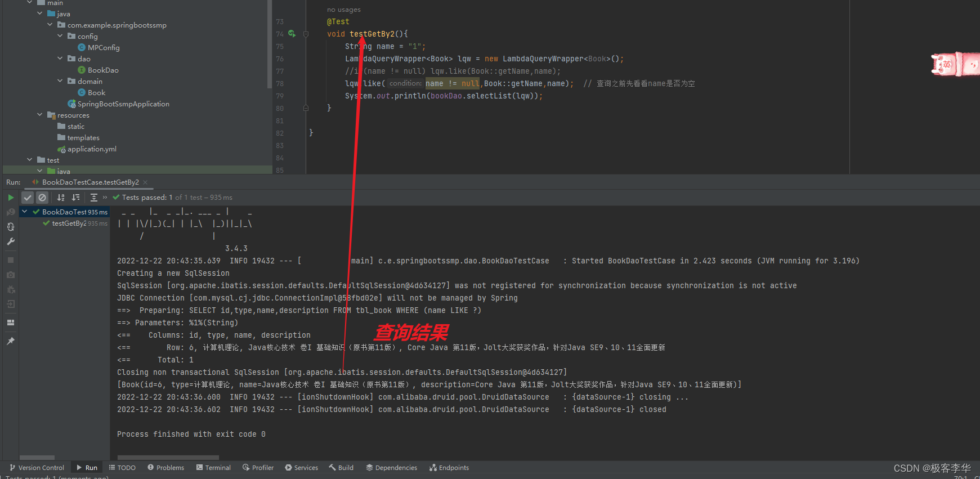Click the BookDao interface icon
The width and height of the screenshot is (980, 479).
[x=82, y=70]
